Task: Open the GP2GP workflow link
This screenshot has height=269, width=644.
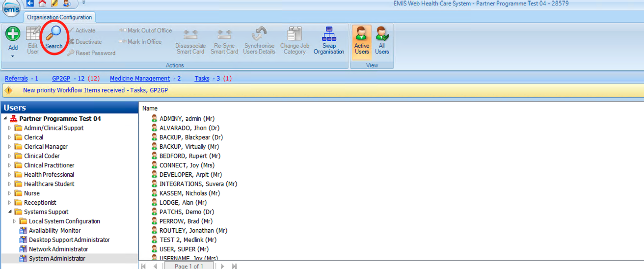Action: click(61, 79)
